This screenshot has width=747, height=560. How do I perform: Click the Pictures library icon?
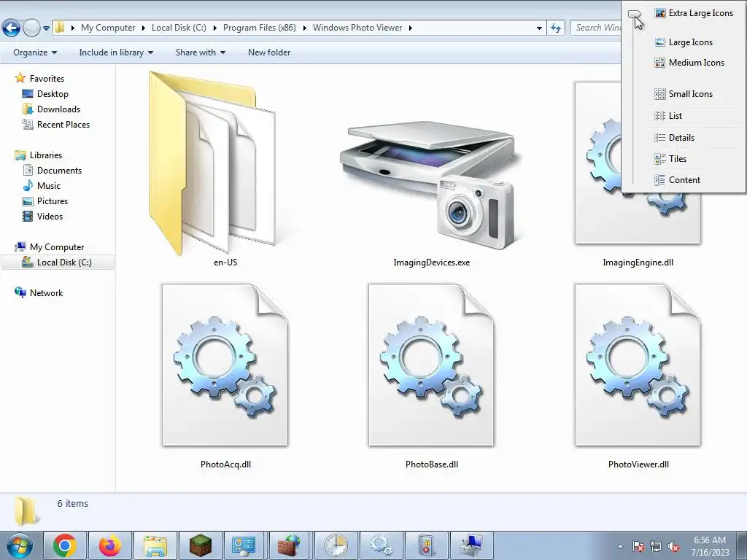tap(28, 201)
